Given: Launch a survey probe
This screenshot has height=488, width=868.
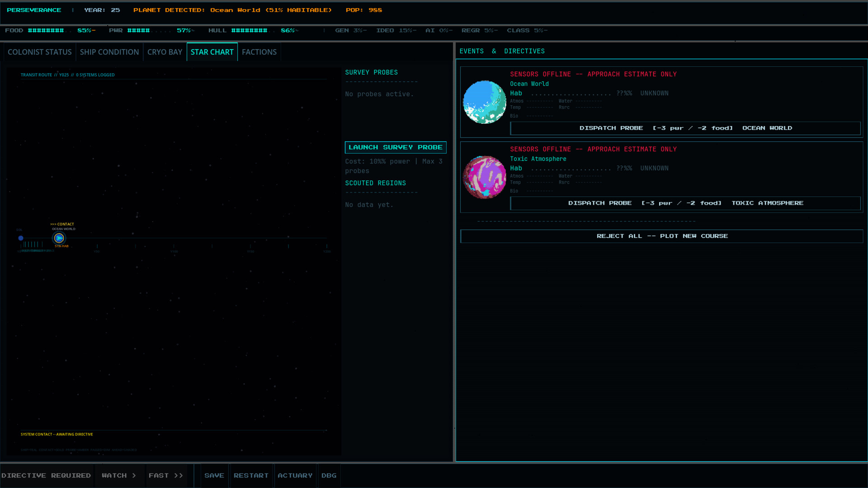Looking at the screenshot, I should 396,147.
